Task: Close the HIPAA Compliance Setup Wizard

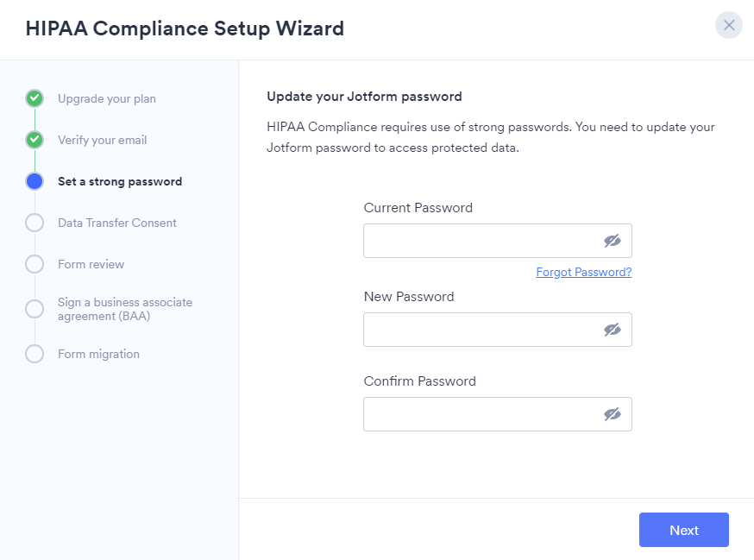Action: [729, 25]
